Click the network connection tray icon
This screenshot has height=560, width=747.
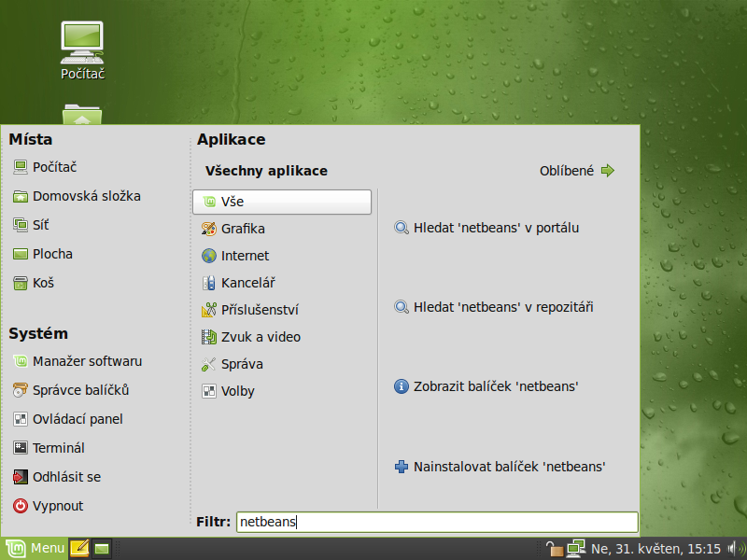click(576, 549)
